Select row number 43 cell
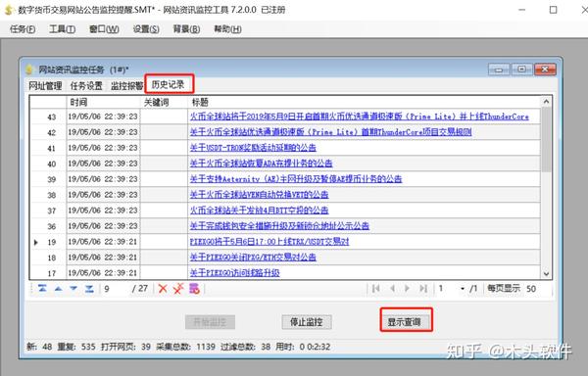The image size is (588, 376). point(48,117)
